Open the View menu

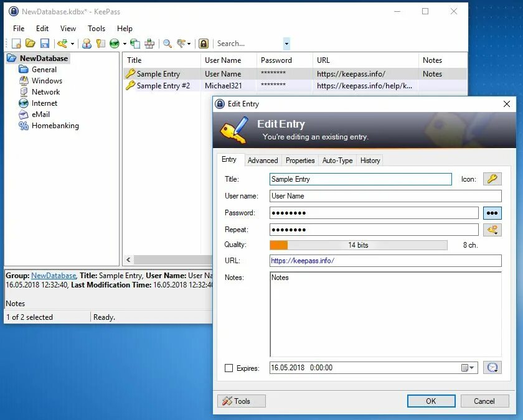pyautogui.click(x=68, y=29)
